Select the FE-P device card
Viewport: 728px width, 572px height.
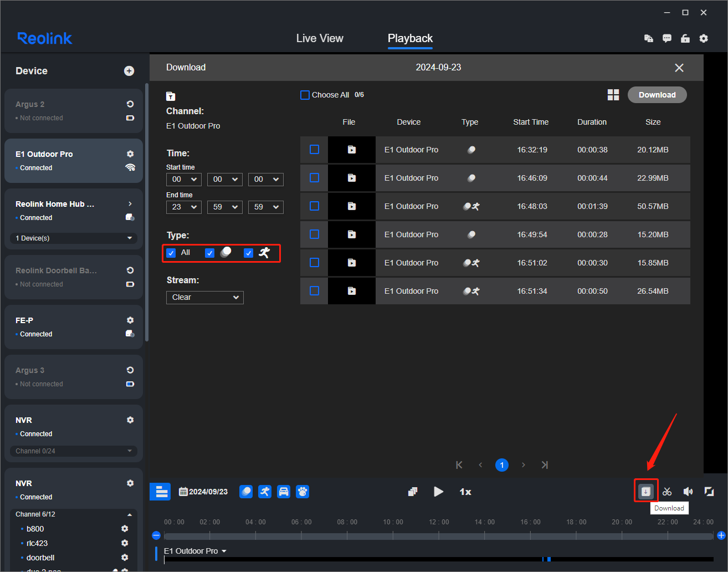[74, 327]
